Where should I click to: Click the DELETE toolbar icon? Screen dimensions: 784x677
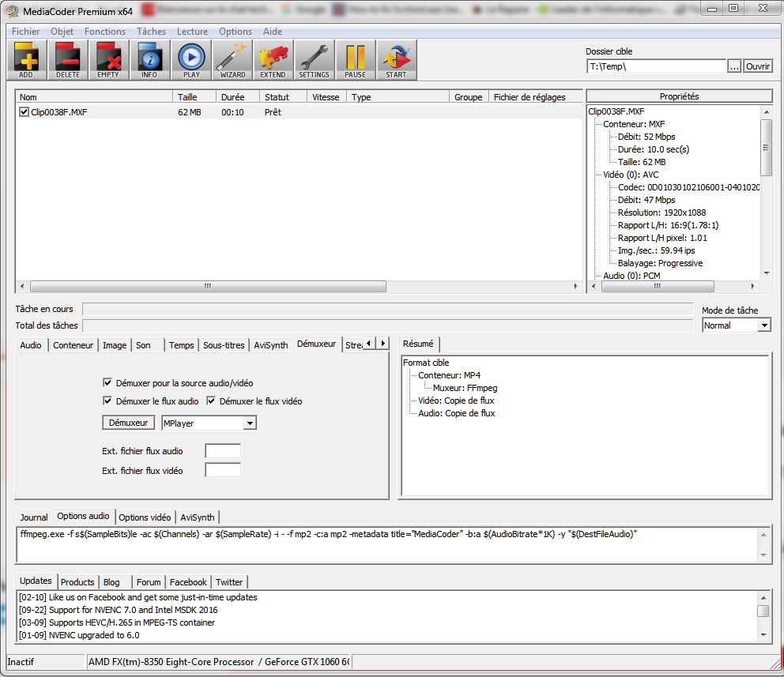[x=67, y=60]
